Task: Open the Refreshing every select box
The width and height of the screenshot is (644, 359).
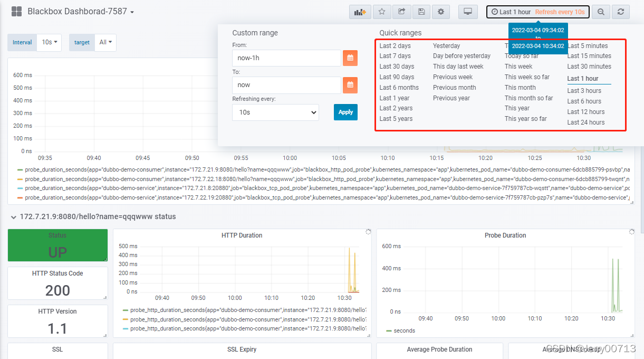Action: pos(275,112)
